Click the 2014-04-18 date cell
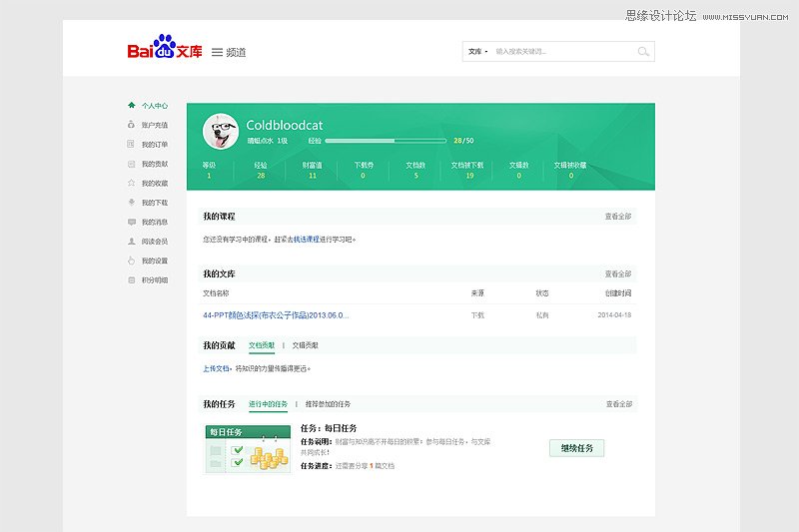799x532 pixels. (614, 315)
